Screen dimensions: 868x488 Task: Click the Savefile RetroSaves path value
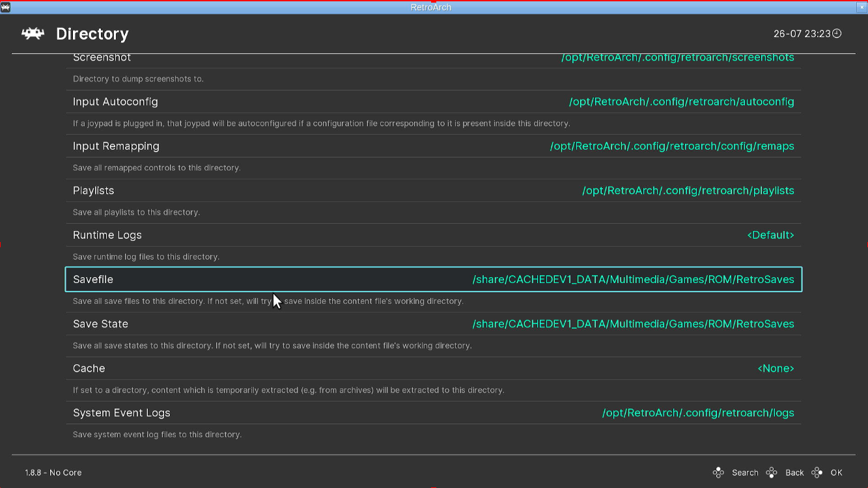(634, 279)
